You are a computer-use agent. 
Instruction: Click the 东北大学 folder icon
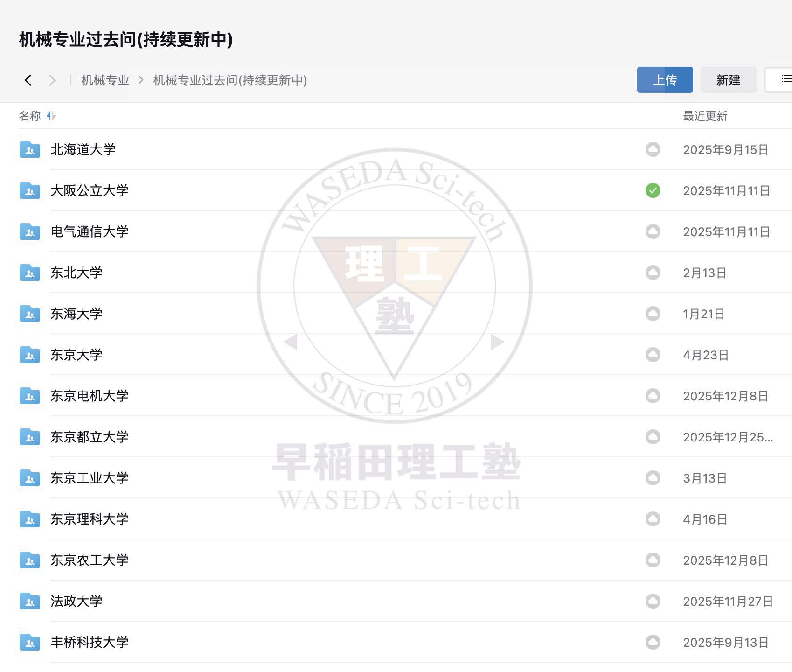tap(30, 273)
